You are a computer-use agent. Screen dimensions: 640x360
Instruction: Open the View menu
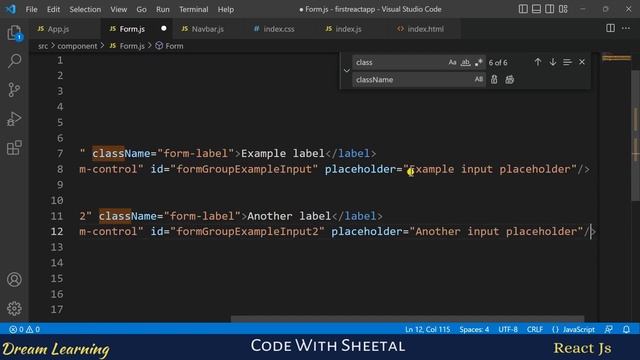pos(118,9)
